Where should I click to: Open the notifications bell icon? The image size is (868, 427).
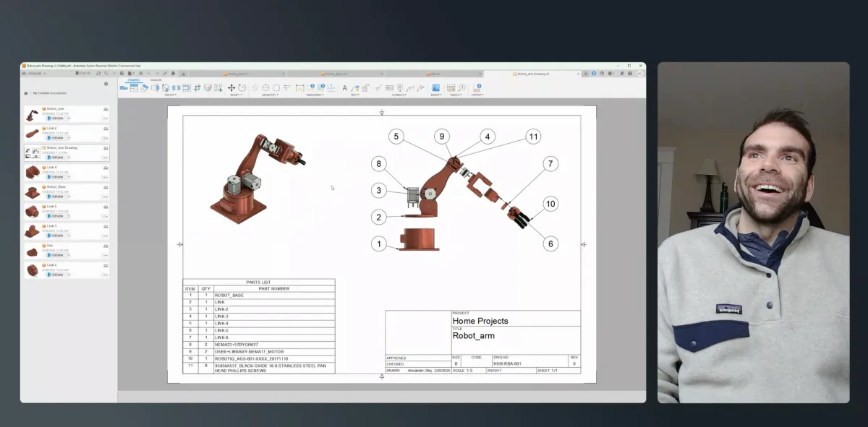coord(622,74)
